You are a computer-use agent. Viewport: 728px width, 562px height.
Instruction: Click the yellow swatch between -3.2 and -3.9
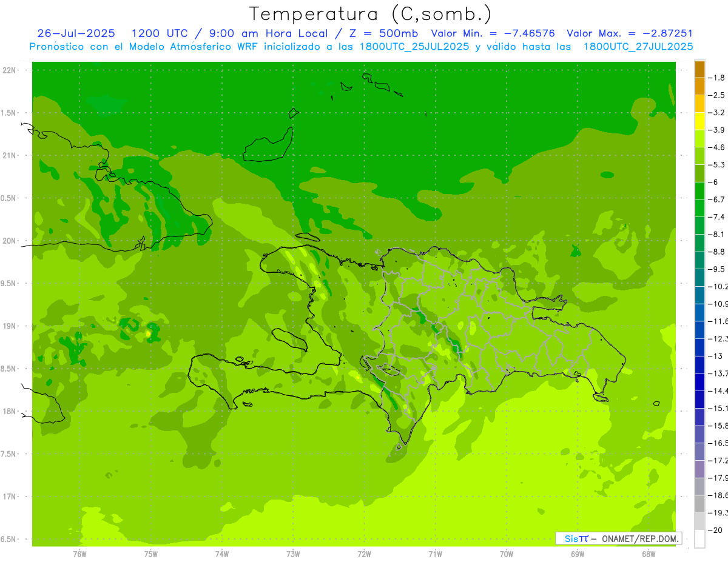click(699, 121)
